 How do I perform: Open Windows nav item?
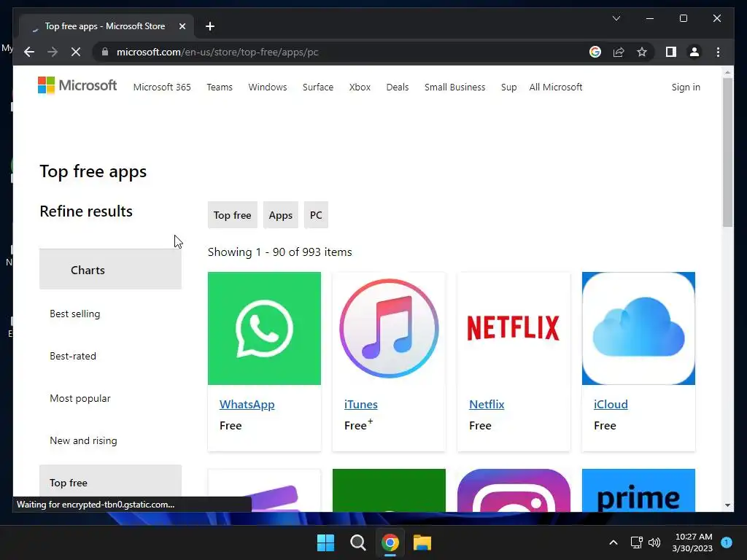pyautogui.click(x=268, y=87)
